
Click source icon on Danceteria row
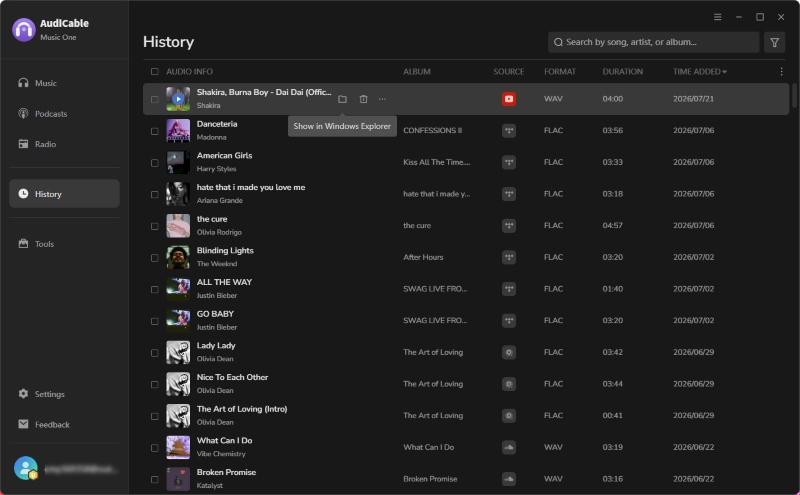click(x=509, y=131)
